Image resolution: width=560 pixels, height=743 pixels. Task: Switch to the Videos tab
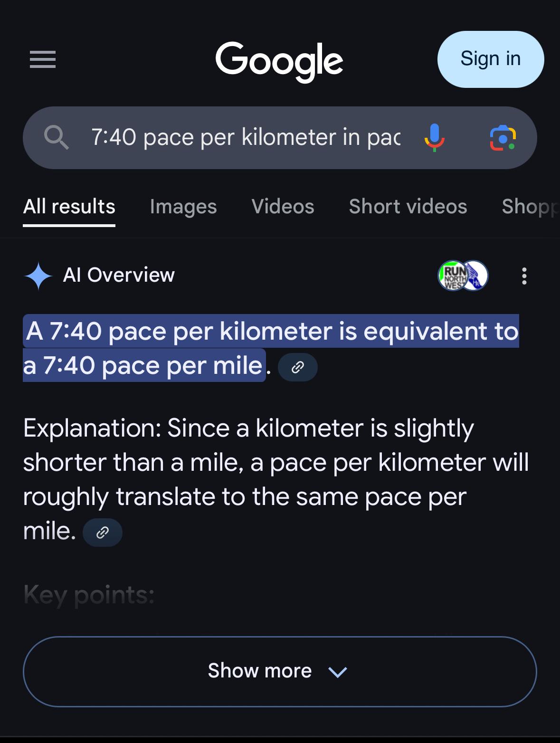pos(283,207)
